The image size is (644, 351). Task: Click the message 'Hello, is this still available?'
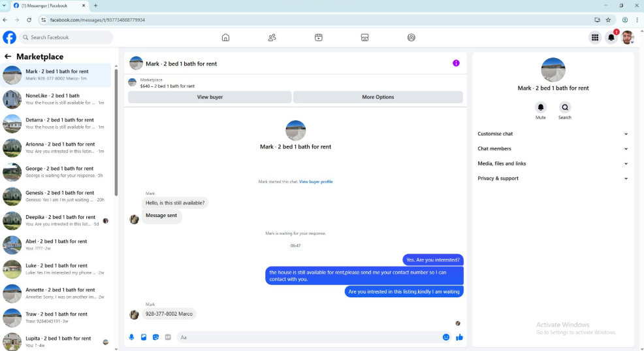coord(175,203)
